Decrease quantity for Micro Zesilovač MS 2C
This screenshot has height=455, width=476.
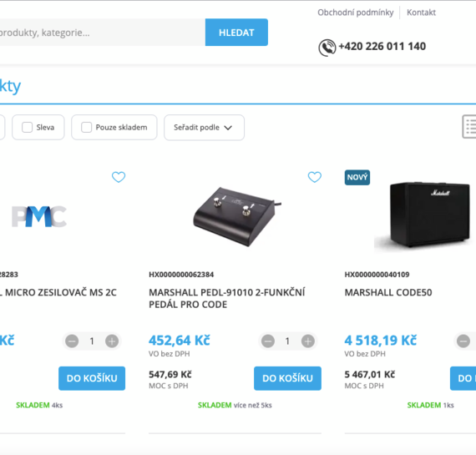72,341
